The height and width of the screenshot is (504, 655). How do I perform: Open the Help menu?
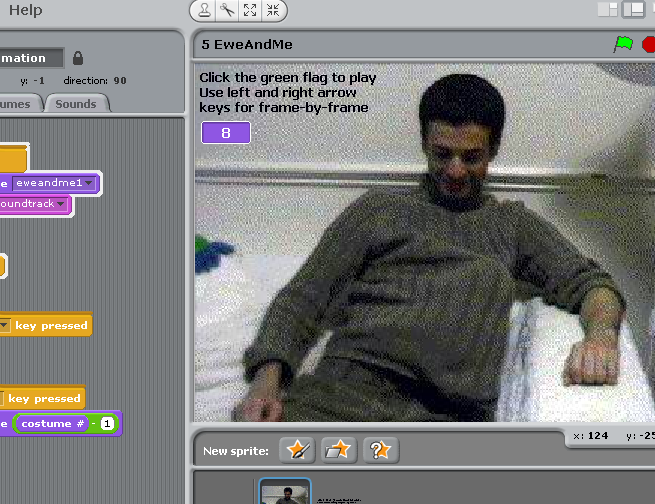point(25,10)
